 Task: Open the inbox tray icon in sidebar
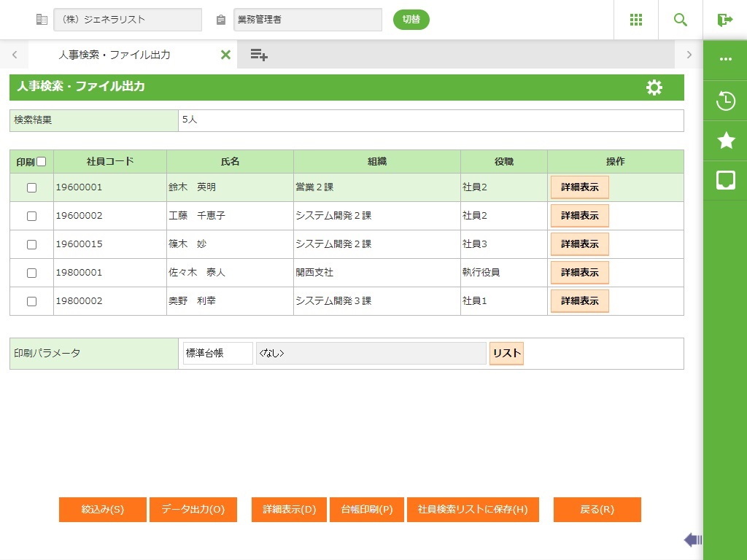click(726, 180)
